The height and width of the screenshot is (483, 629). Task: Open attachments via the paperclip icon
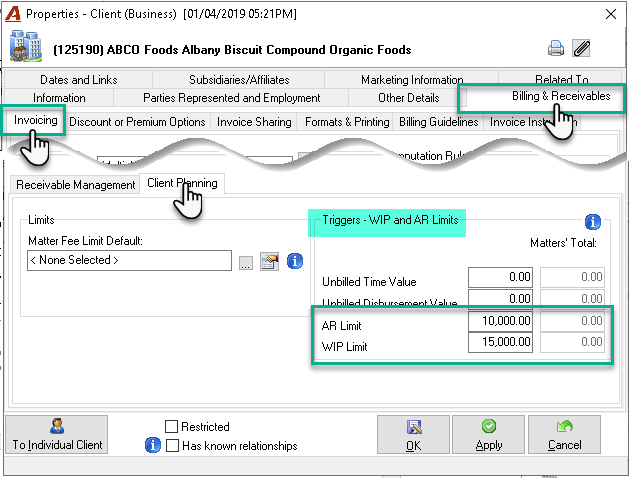581,49
